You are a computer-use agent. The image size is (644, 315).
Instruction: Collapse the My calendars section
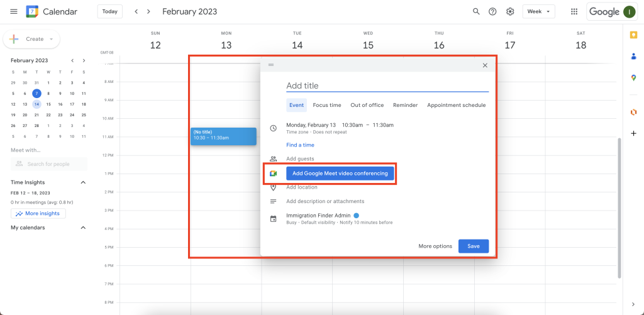pyautogui.click(x=83, y=228)
